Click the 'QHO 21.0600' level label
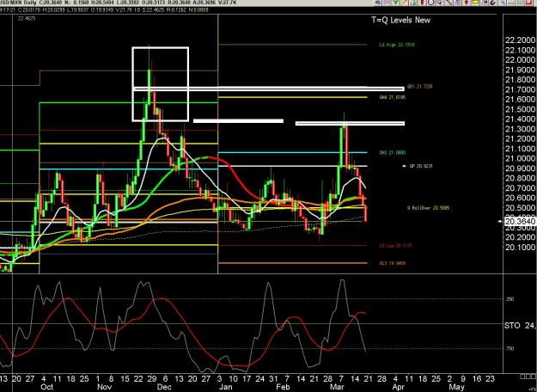The image size is (537, 392). coord(393,153)
